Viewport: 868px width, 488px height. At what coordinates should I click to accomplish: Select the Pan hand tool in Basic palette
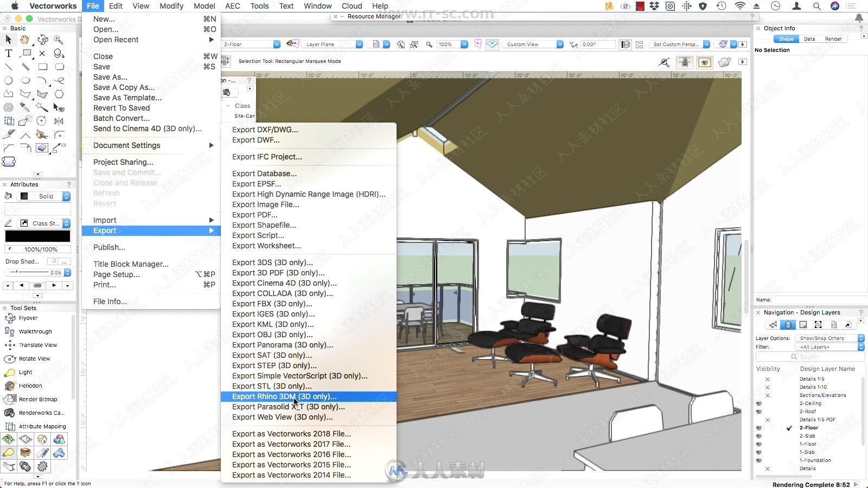[25, 40]
